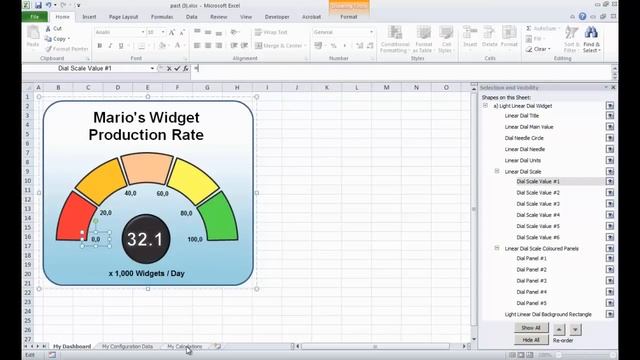This screenshot has height=360, width=640.
Task: Open the File tab
Action: click(35, 17)
